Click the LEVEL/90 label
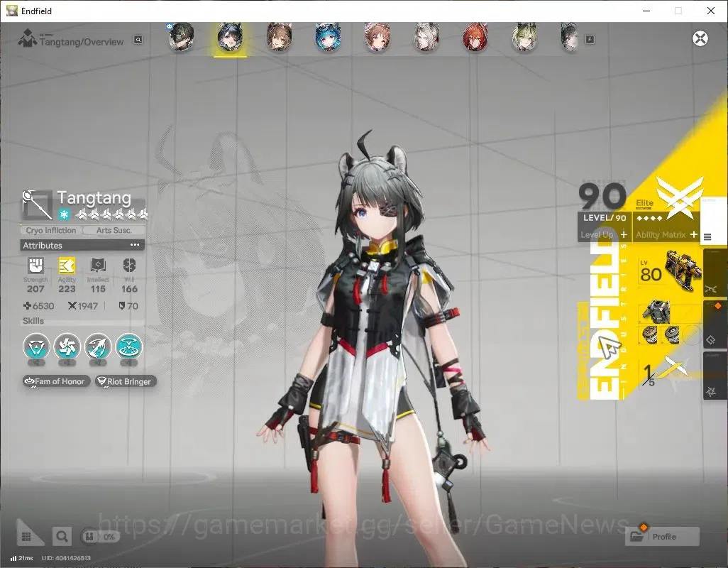Screen dimensions: 728x568 pyautogui.click(x=605, y=218)
